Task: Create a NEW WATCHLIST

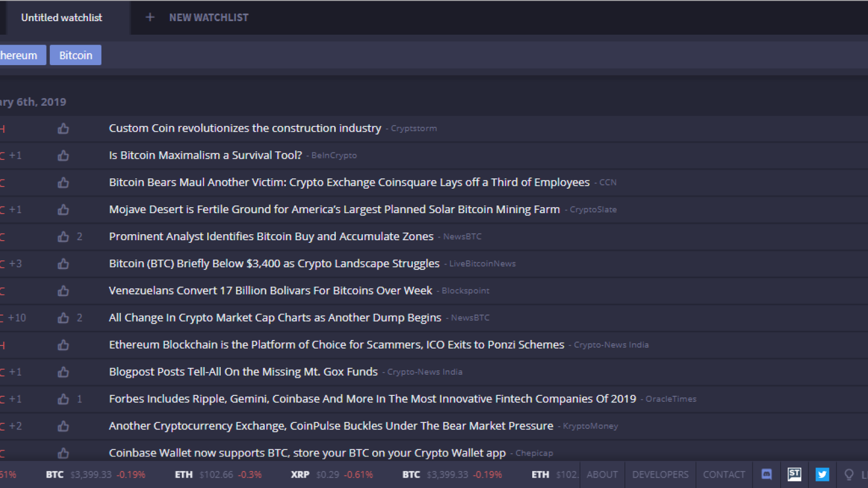Action: [x=209, y=17]
